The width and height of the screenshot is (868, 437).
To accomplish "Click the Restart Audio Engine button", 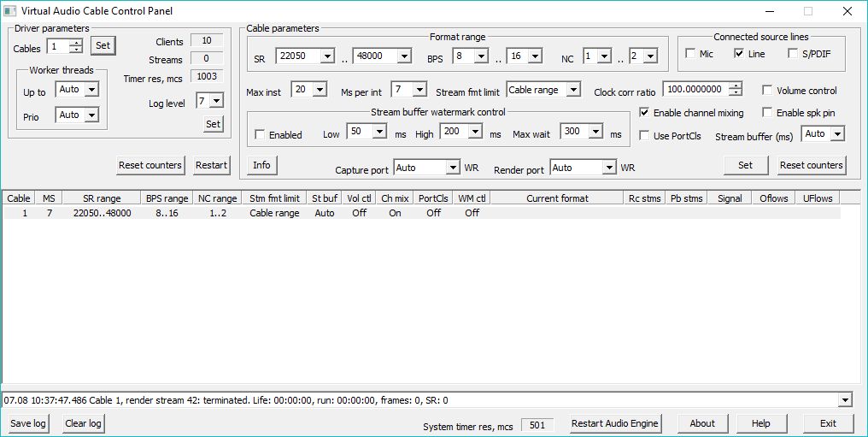I will click(615, 423).
